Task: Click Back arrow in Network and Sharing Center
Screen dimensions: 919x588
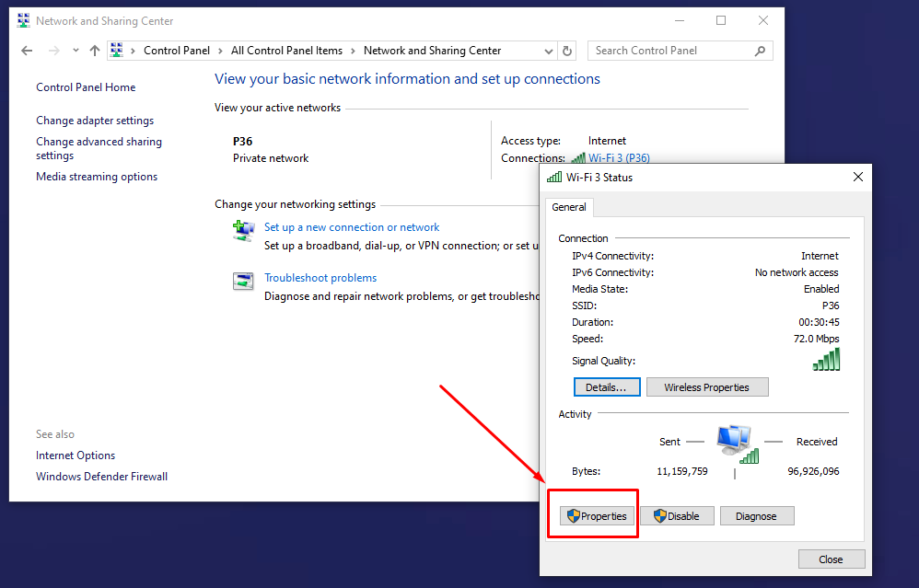Action: pos(27,51)
